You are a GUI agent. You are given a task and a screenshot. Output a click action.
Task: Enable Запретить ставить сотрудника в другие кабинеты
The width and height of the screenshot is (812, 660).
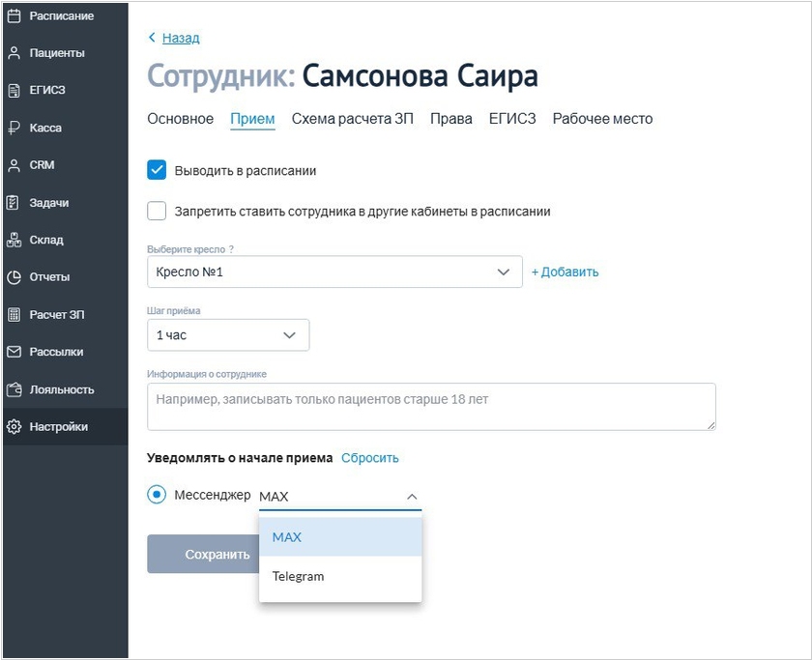158,211
